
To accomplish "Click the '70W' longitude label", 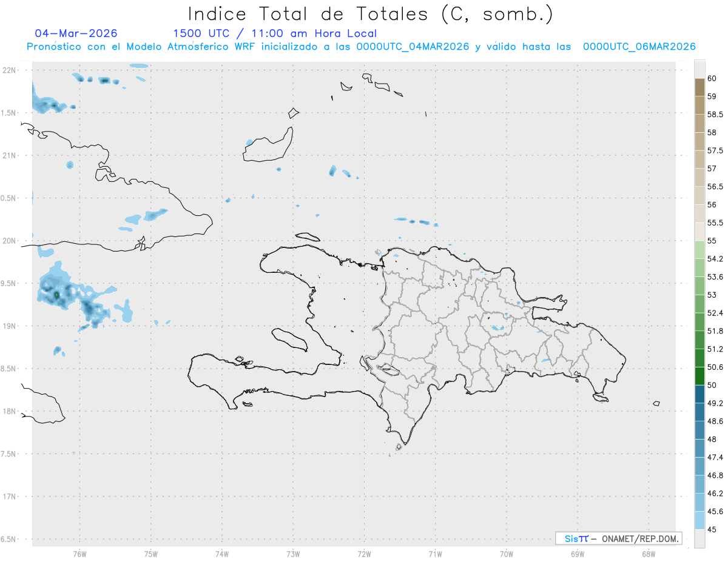I will tap(507, 554).
